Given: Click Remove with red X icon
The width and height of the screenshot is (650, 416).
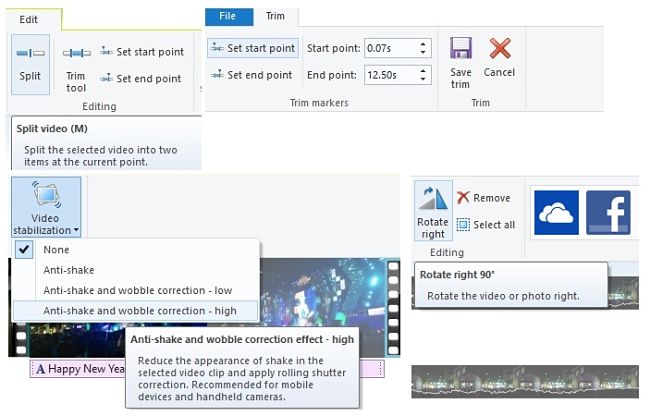Looking at the screenshot, I should click(484, 198).
